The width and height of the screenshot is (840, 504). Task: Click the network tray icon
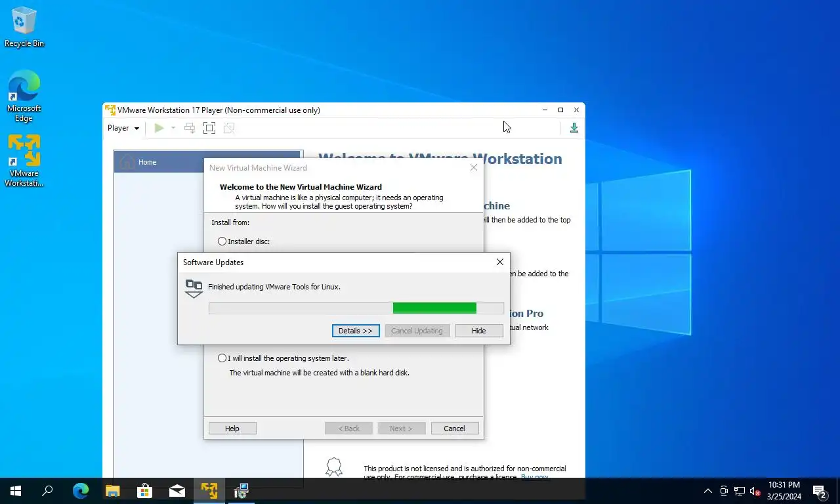[x=740, y=491]
